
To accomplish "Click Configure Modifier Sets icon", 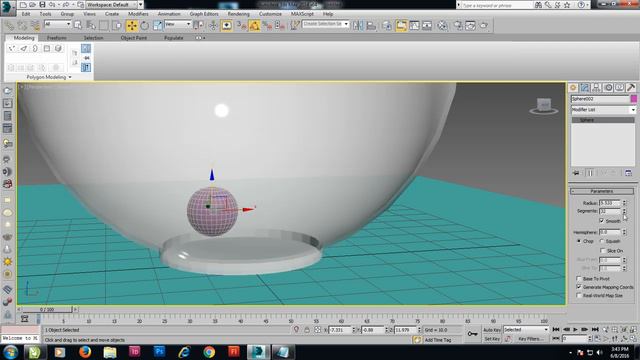I will [x=628, y=173].
